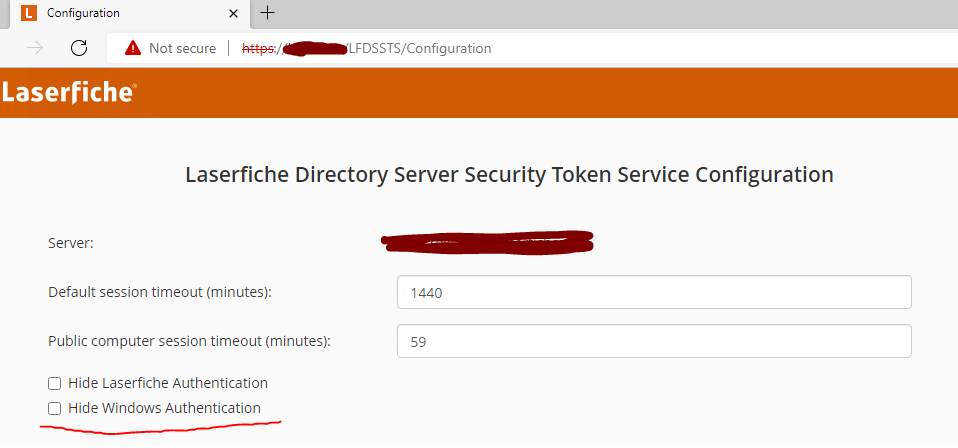This screenshot has height=448, width=958.
Task: Click the LFDSSTS/Configuration URL text
Action: pyautogui.click(x=419, y=48)
